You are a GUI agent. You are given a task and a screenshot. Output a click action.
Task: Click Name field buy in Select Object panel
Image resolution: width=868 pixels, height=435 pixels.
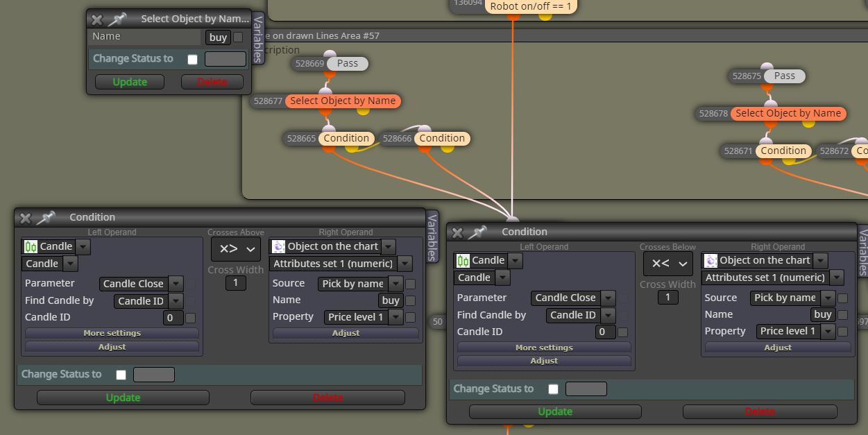[x=218, y=37]
